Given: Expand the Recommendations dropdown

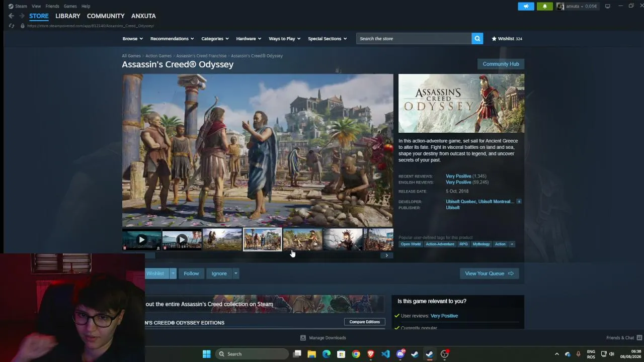Looking at the screenshot, I should click(172, 39).
